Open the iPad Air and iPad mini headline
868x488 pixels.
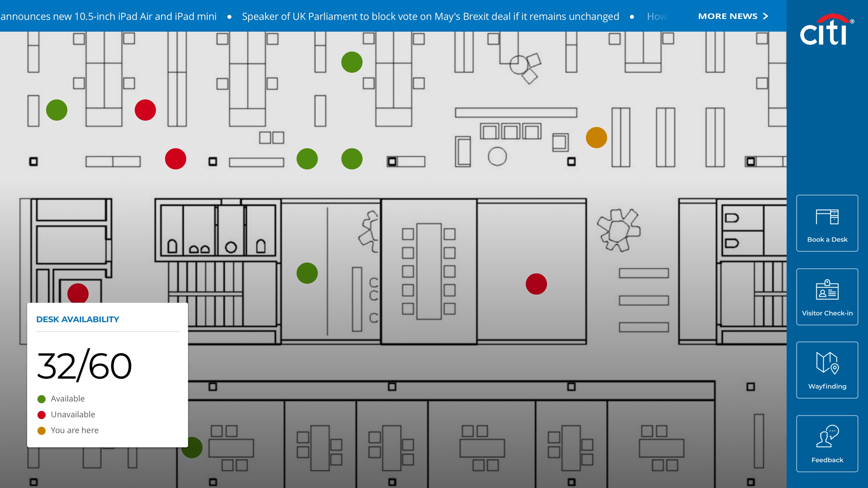(x=108, y=16)
